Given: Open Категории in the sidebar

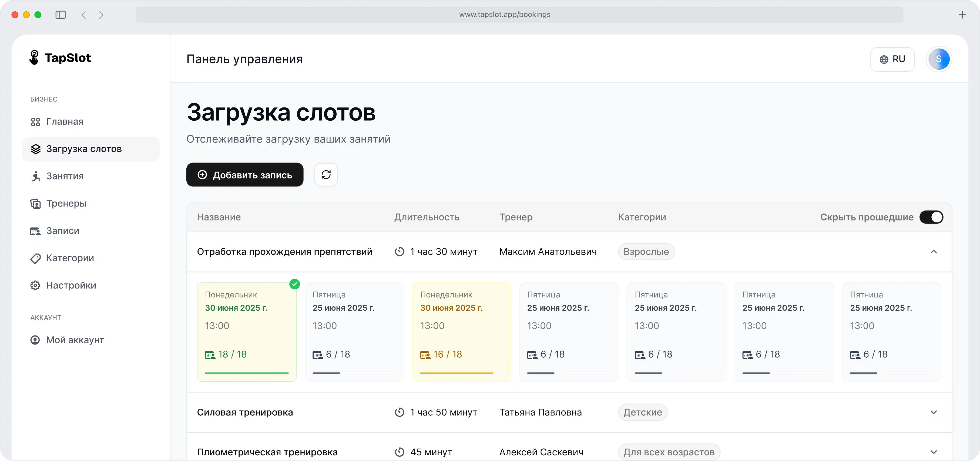Looking at the screenshot, I should [91, 258].
